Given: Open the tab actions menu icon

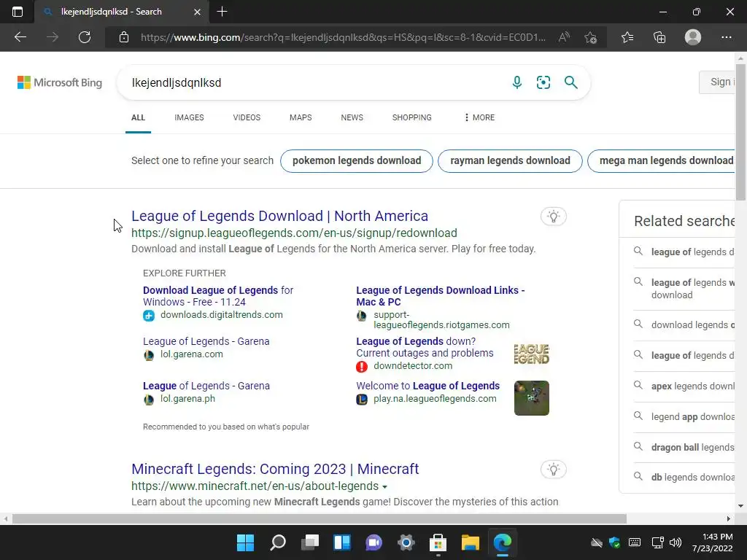Looking at the screenshot, I should 18,12.
